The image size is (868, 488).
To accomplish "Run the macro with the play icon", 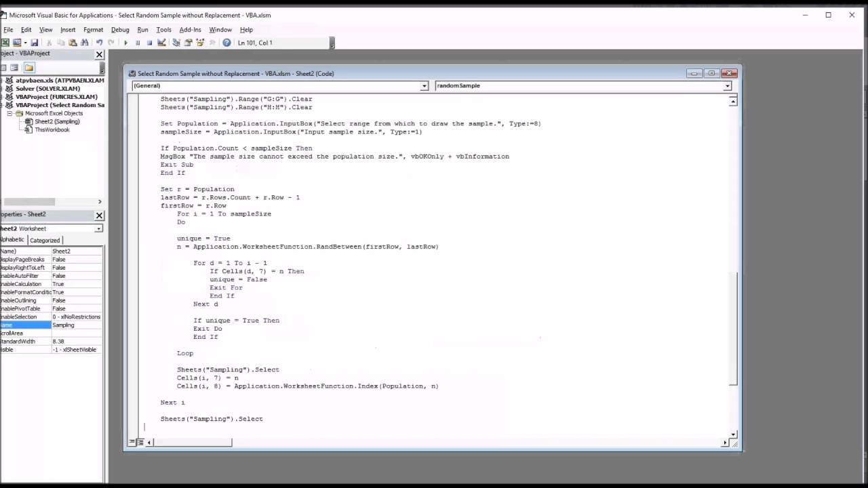I will [x=125, y=43].
